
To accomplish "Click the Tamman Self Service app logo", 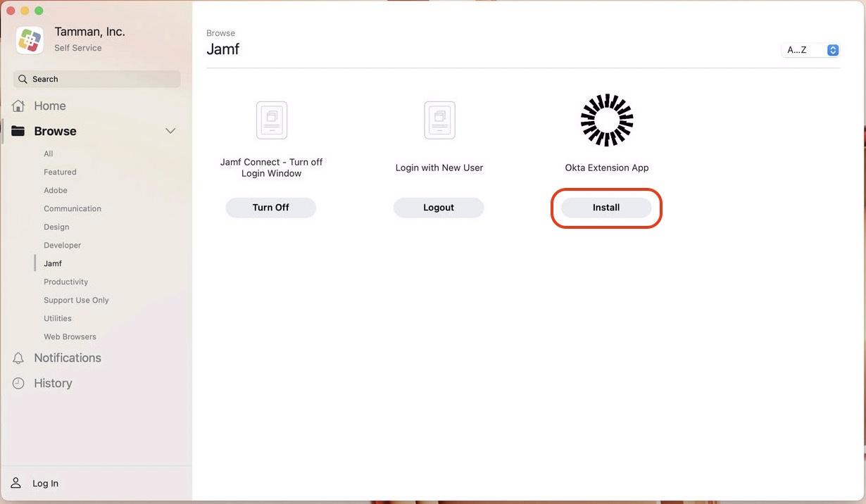I will click(x=30, y=40).
